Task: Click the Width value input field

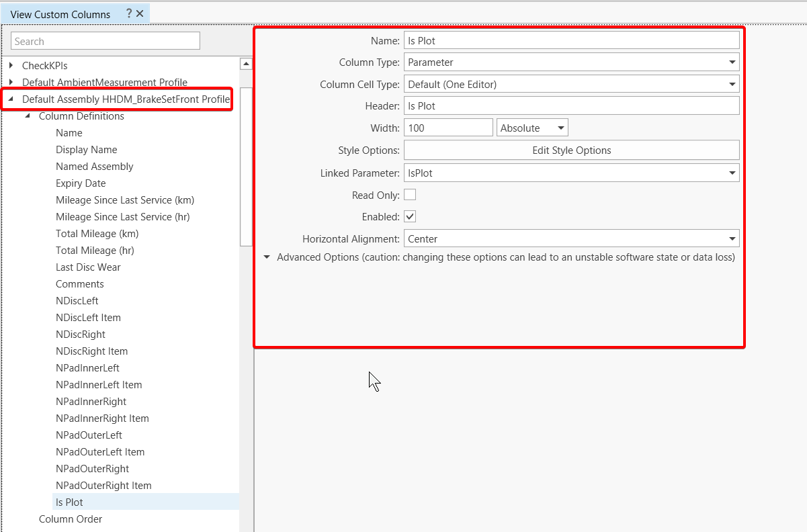Action: click(x=448, y=128)
